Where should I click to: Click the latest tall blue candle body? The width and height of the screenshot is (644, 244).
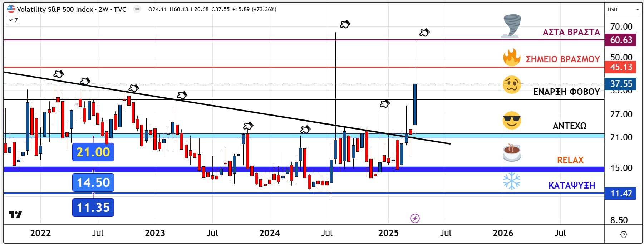tap(415, 104)
